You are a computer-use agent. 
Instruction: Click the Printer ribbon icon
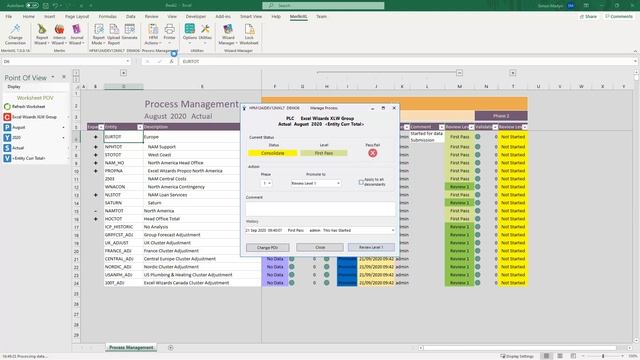pos(169,29)
